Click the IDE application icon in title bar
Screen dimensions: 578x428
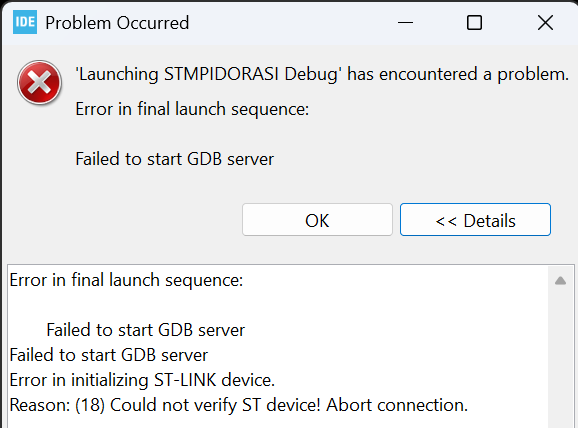(x=25, y=22)
